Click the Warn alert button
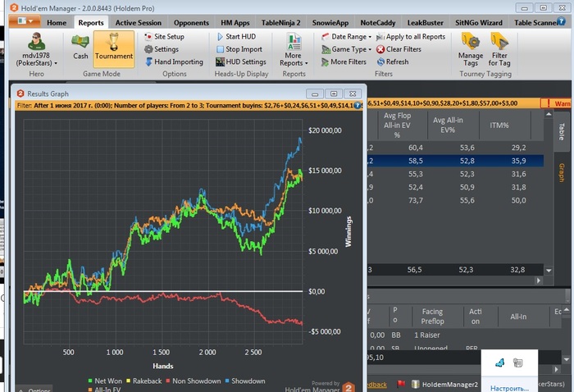This screenshot has height=392, width=574. 557,103
